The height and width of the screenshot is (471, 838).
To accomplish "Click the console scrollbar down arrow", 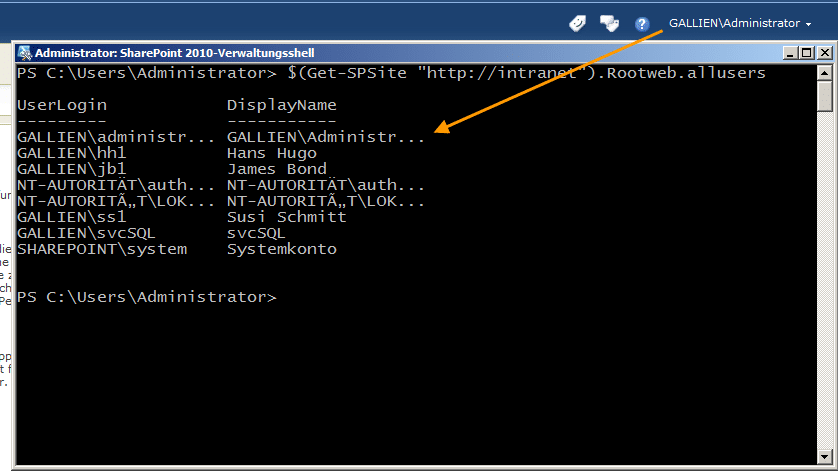I will coord(825,457).
